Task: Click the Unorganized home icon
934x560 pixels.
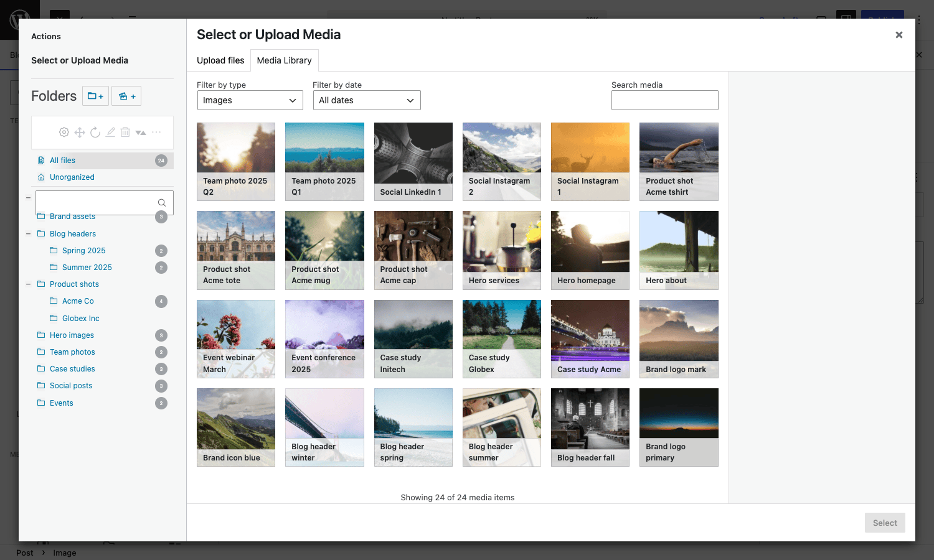Action: point(41,177)
